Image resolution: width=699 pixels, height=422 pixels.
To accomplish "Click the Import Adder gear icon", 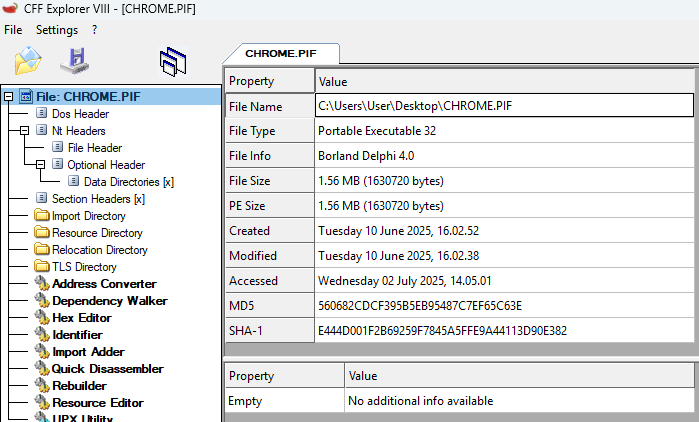I will 42,351.
